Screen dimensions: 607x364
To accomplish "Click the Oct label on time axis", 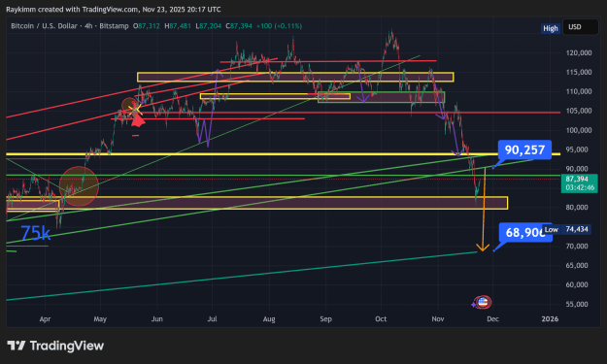I will coord(381,319).
